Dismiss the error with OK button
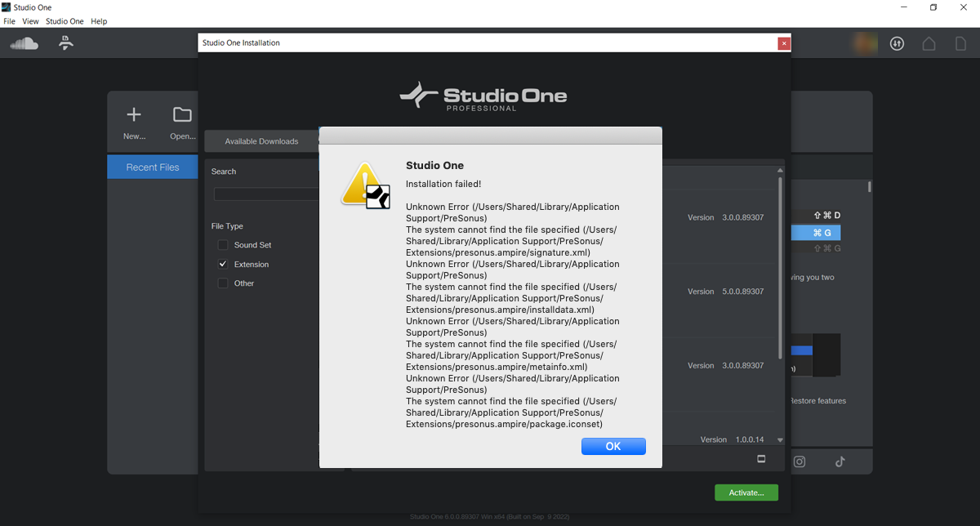This screenshot has height=526, width=980. tap(613, 446)
